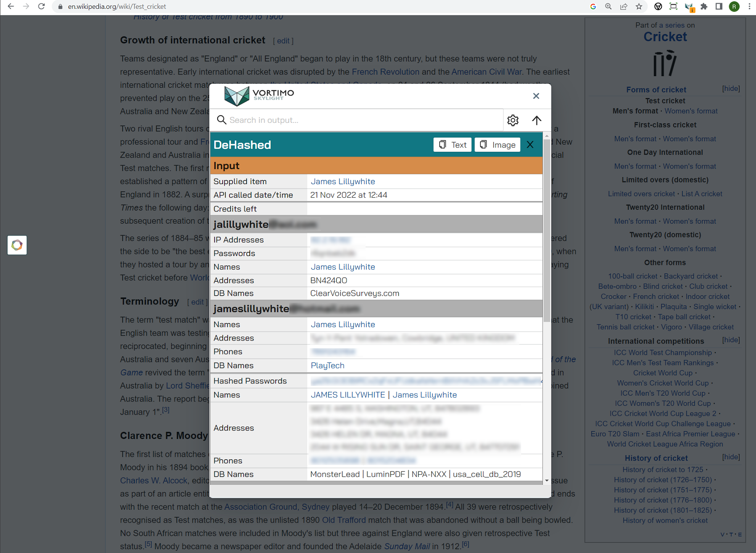Open Tape ball cricket link
This screenshot has width=756, height=553.
pos(684,317)
